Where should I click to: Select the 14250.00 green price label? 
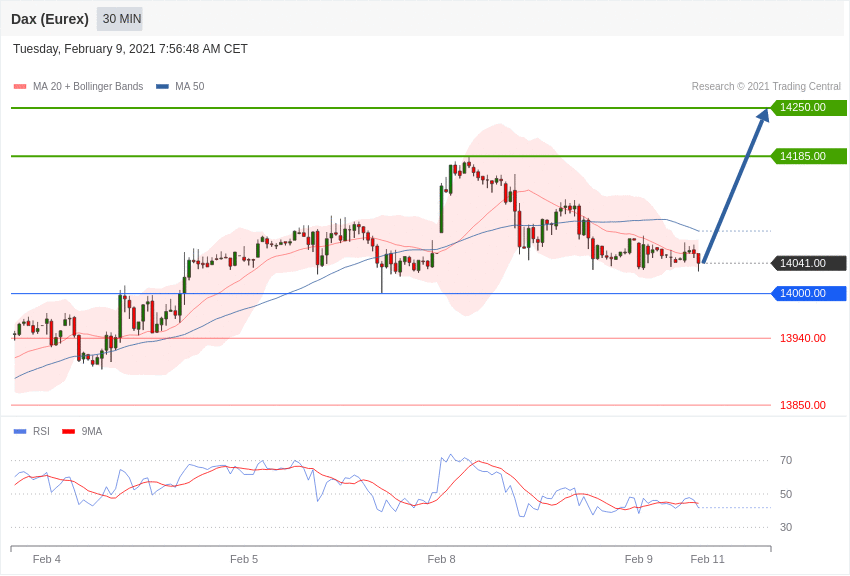[808, 107]
